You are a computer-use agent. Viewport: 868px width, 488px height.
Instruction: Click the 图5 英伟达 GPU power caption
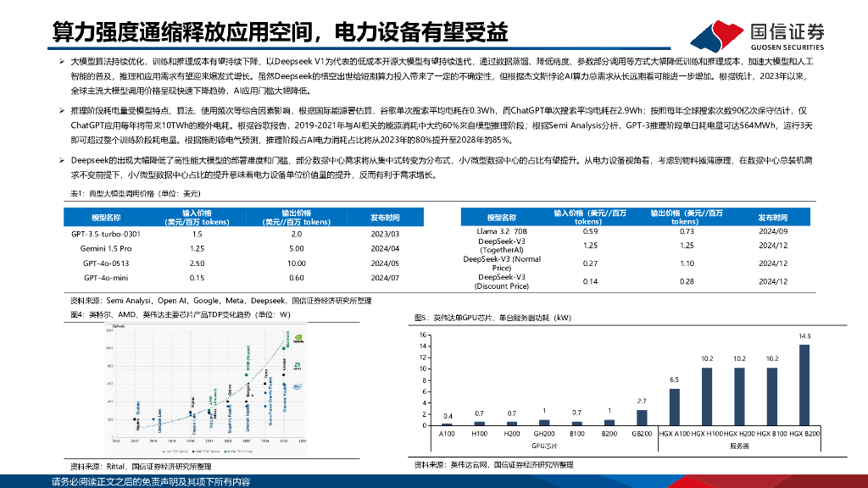point(492,318)
